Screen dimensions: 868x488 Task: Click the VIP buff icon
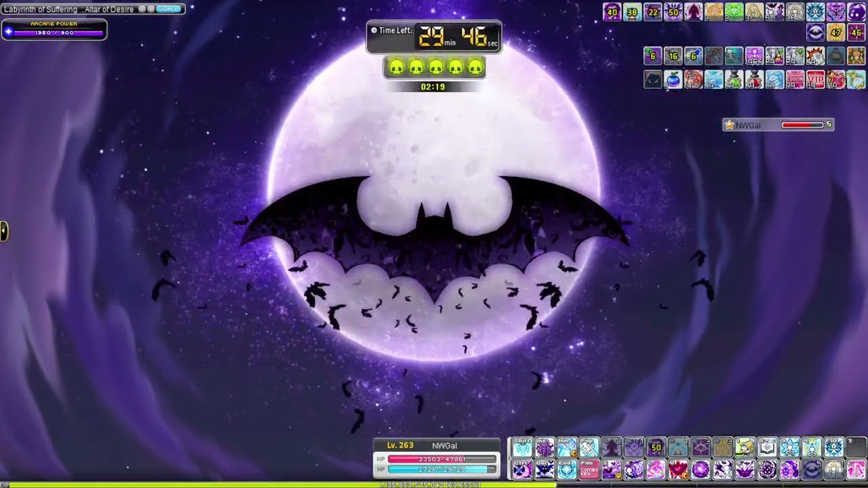[x=816, y=79]
